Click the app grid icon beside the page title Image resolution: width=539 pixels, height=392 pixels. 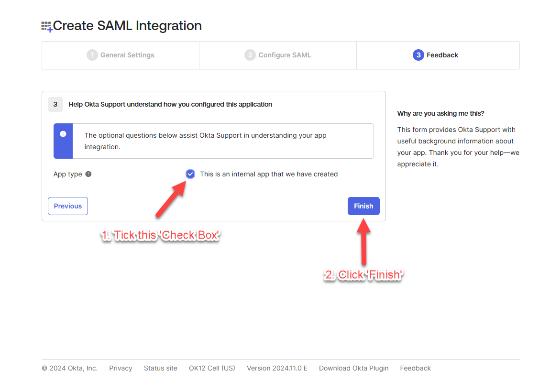click(x=47, y=26)
